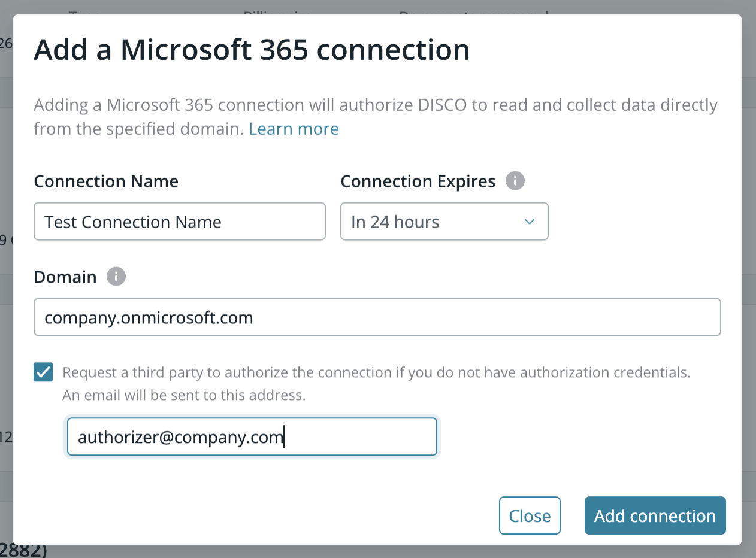Click the 'Domain' label text
The height and width of the screenshot is (558, 756).
pos(65,277)
